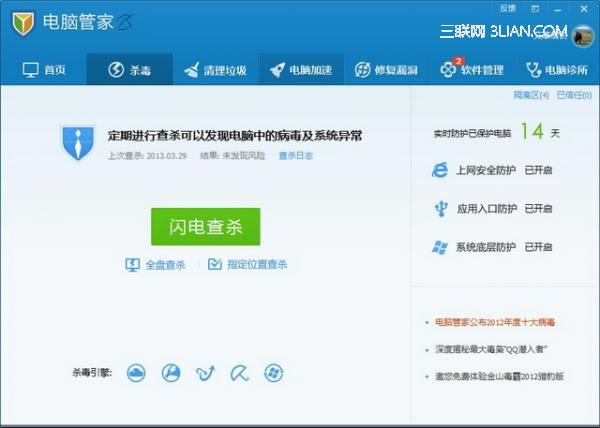Image resolution: width=600 pixels, height=428 pixels.
Task: Choose 指定位置查杀 custom location scan
Action: pyautogui.click(x=248, y=265)
